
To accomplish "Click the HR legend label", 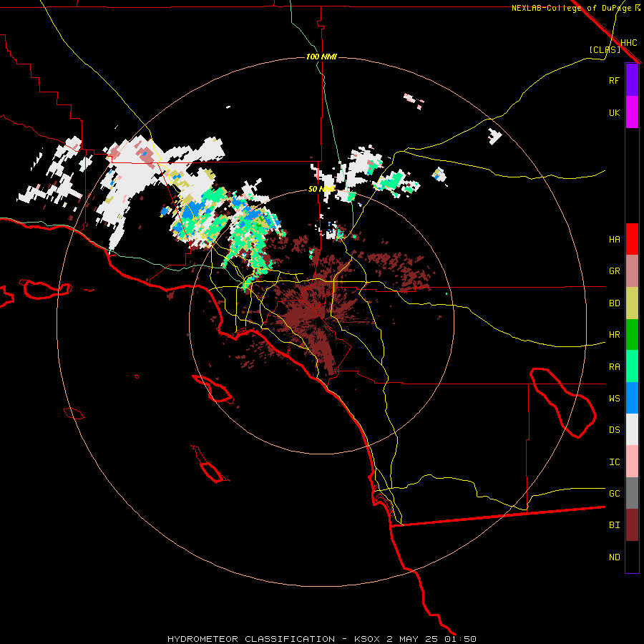I will [x=614, y=335].
